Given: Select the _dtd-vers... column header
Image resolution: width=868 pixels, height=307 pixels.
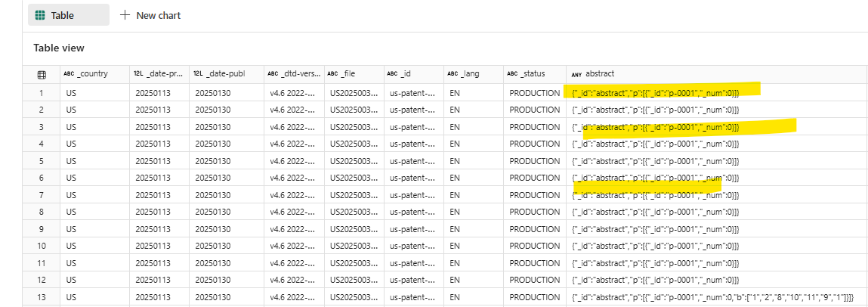Looking at the screenshot, I should (x=294, y=73).
